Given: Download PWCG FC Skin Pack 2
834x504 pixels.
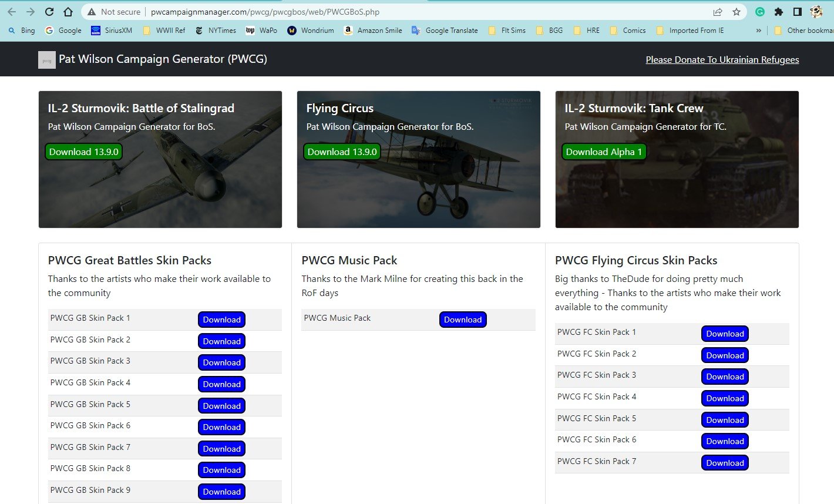Looking at the screenshot, I should pos(725,355).
